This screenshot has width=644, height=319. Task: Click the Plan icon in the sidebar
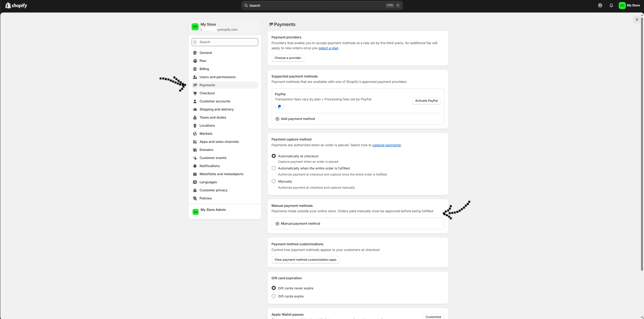click(x=195, y=61)
